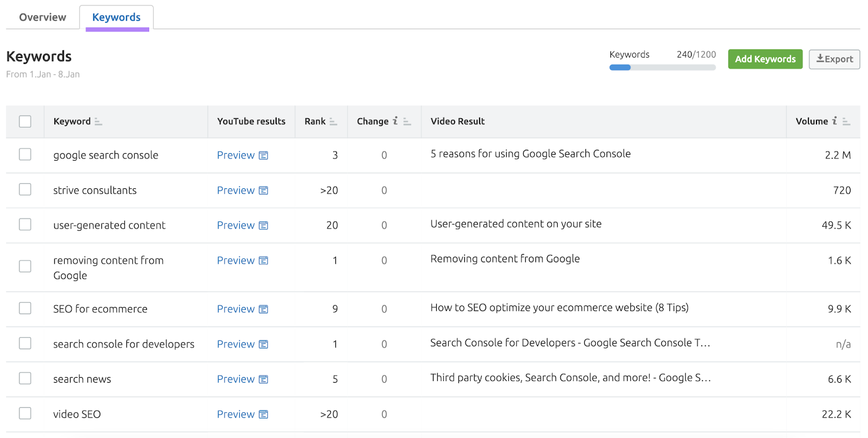
Task: Click the Volume column info icon
Action: tap(835, 121)
